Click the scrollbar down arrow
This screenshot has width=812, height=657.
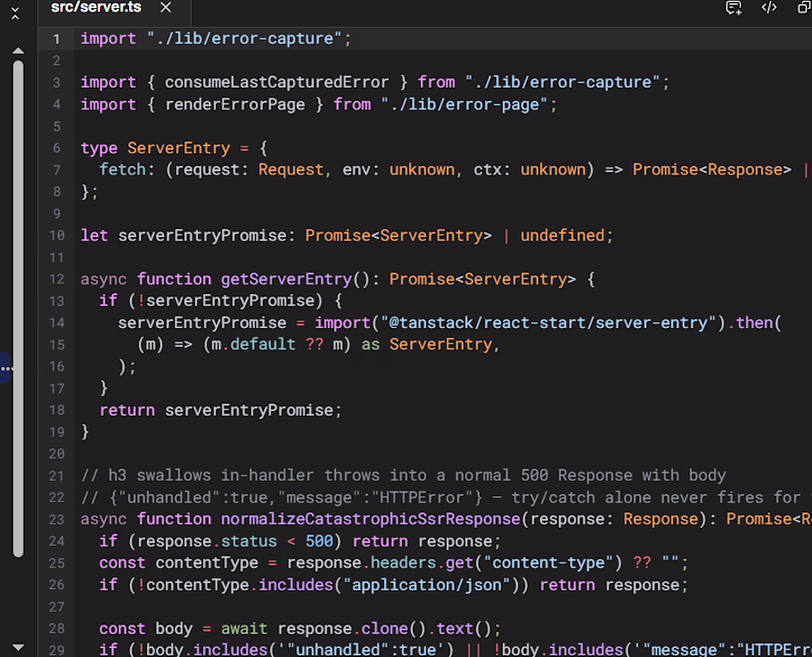pos(18,647)
